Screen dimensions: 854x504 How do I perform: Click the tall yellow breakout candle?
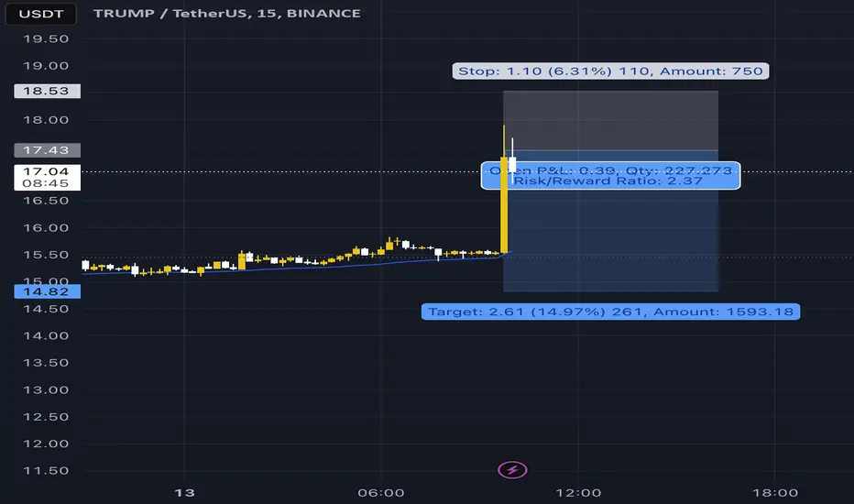[504, 204]
